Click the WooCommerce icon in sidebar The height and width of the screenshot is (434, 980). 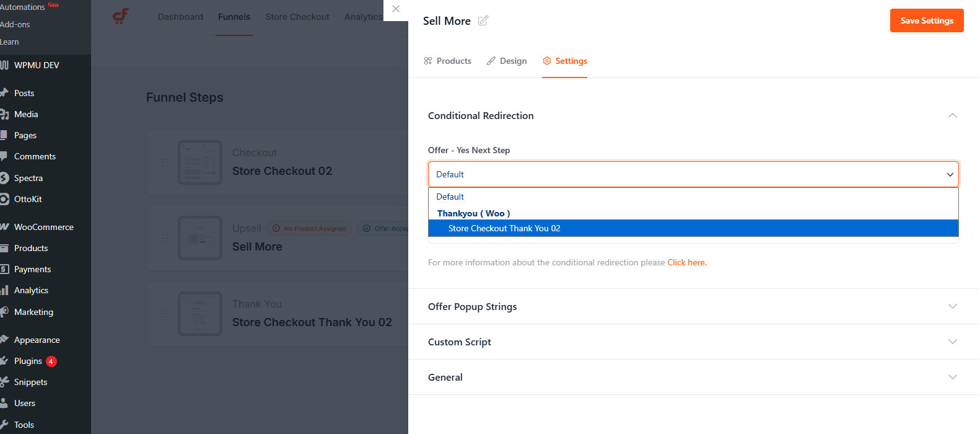click(x=4, y=227)
